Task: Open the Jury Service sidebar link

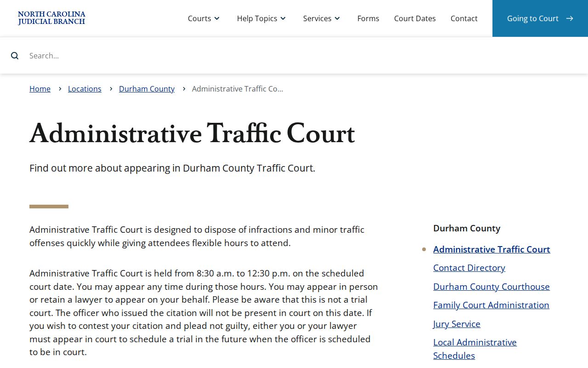Action: (457, 324)
